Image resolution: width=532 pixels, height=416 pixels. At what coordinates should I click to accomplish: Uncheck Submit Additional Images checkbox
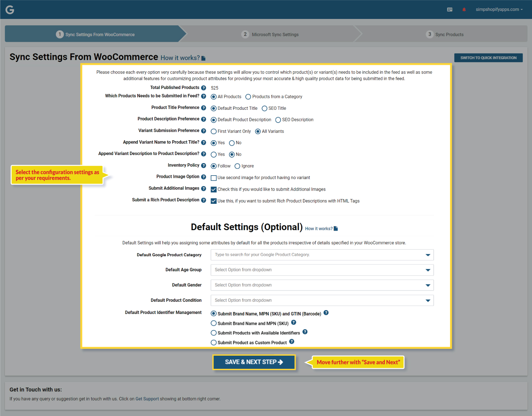(x=214, y=189)
